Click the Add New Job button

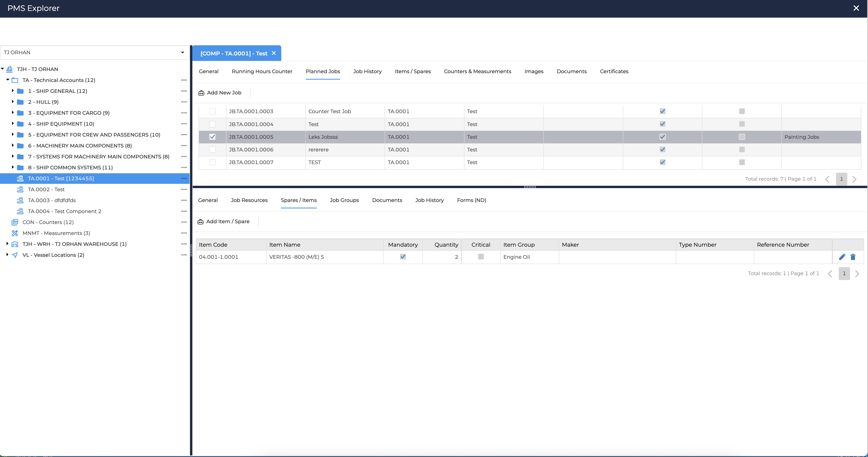220,93
